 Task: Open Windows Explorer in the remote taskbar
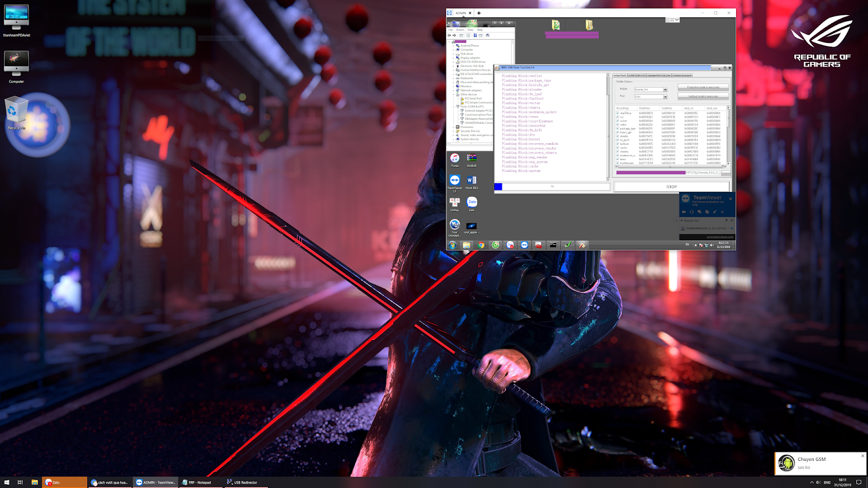(x=467, y=245)
